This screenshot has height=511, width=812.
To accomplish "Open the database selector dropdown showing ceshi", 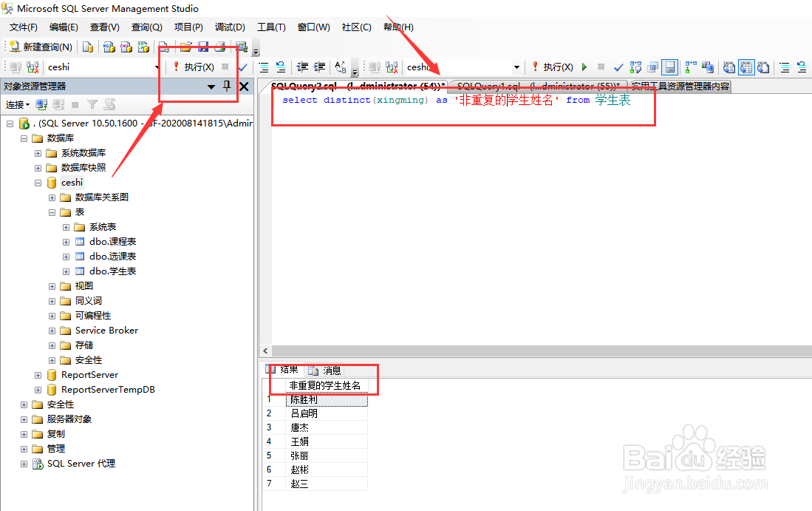I will pos(516,67).
